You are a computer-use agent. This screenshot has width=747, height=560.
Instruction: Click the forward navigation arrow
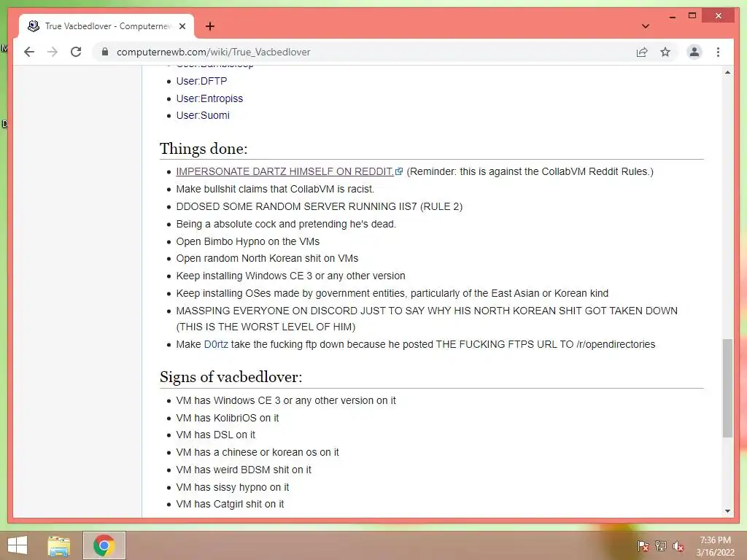(53, 52)
